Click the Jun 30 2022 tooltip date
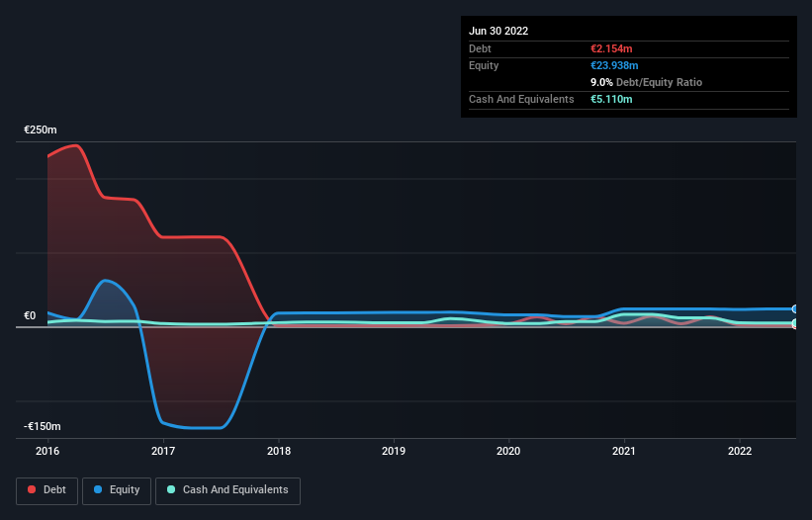 (x=498, y=31)
